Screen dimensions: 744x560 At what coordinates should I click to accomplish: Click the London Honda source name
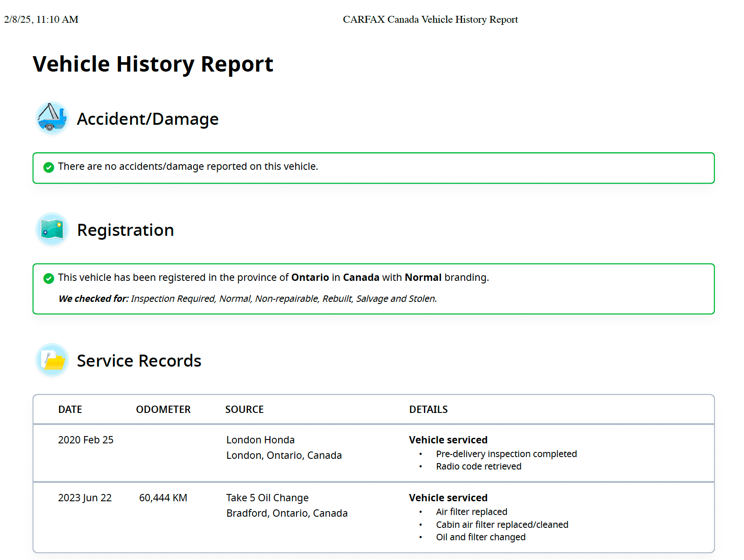click(260, 440)
